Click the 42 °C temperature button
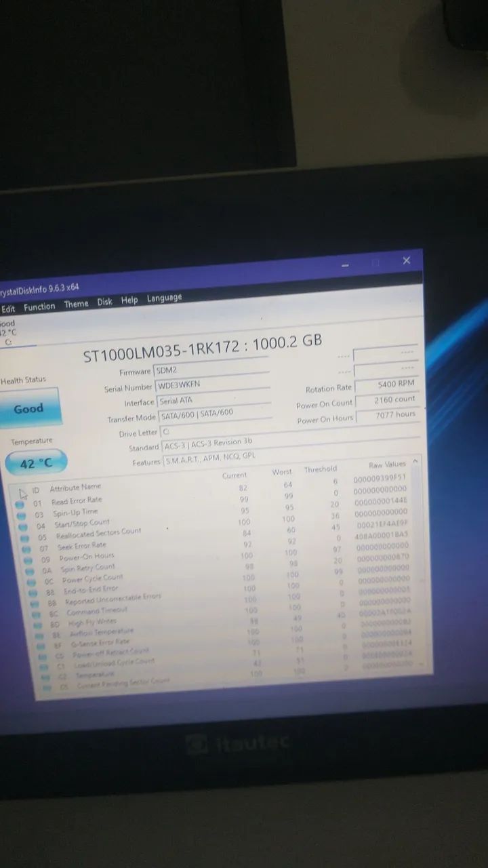This screenshot has width=488, height=868. tap(36, 464)
